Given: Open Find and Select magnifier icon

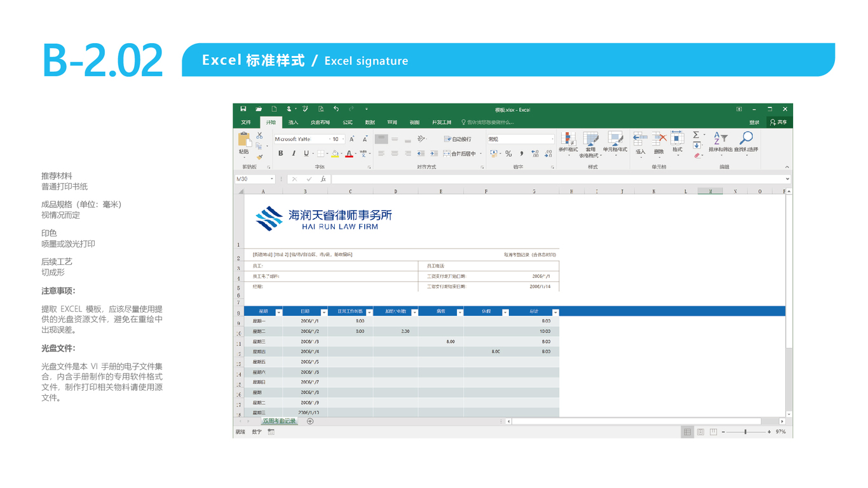Looking at the screenshot, I should pos(746,138).
